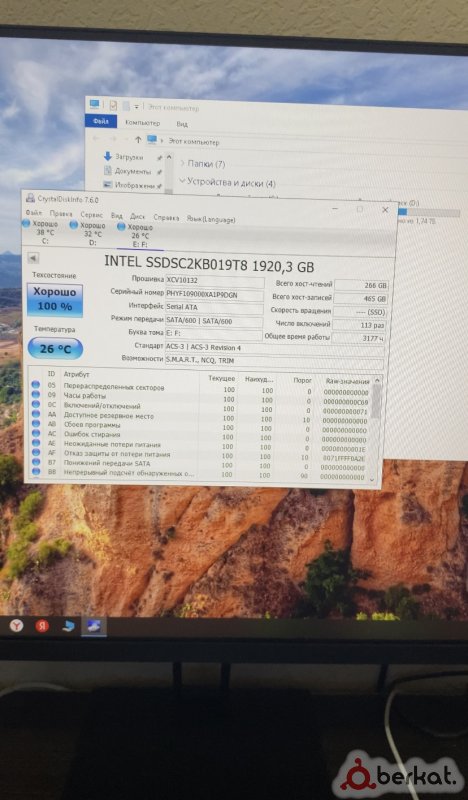Open the Правка menu

[61, 214]
